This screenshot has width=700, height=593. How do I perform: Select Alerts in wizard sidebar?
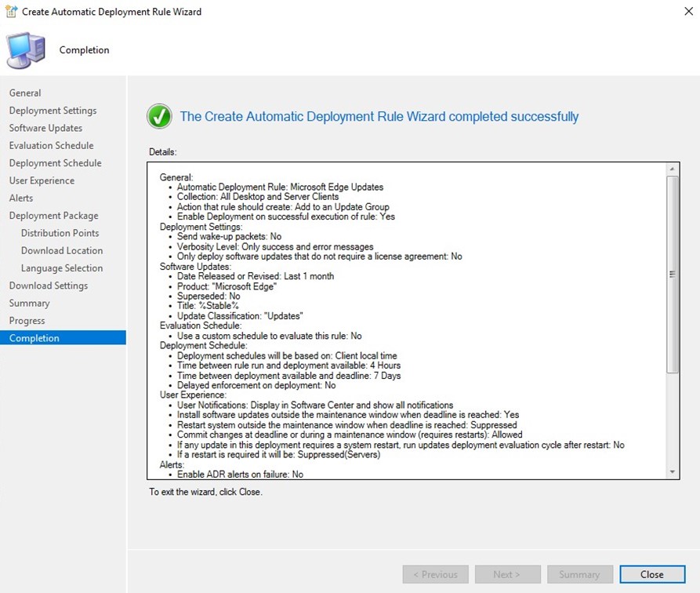tap(21, 198)
